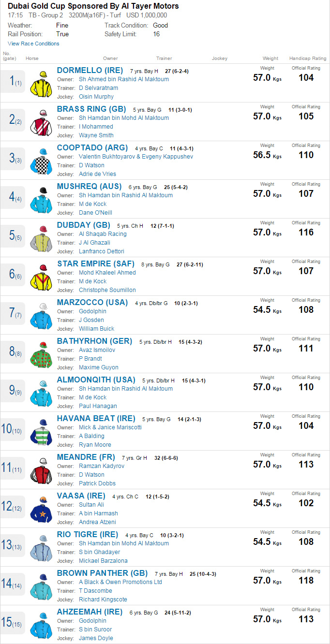Image resolution: width=330 pixels, height=644 pixels.
Task: Open jockey Ryan Moore's profile link
Action: 95,445
